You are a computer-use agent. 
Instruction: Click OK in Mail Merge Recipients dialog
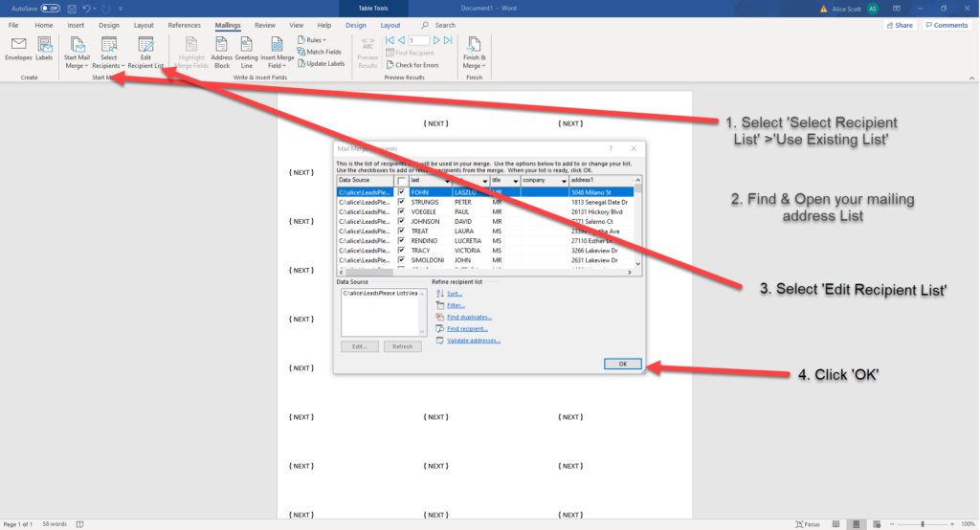click(622, 364)
